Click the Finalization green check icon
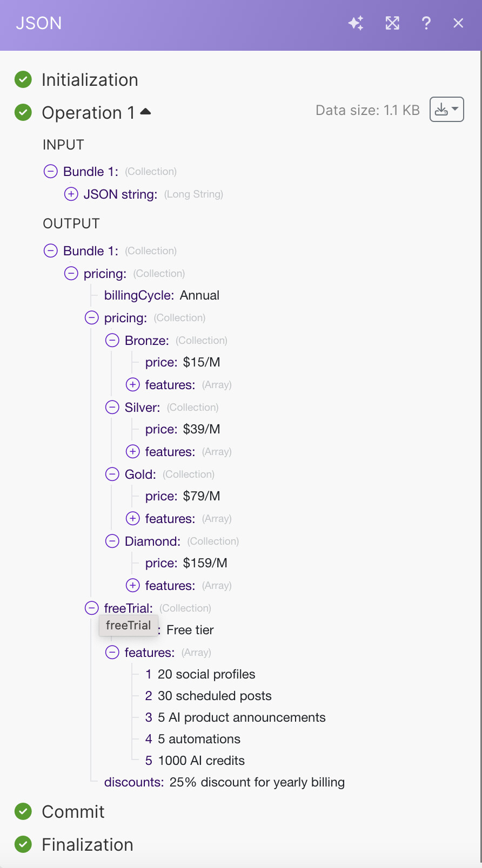The image size is (482, 868). pyautogui.click(x=23, y=844)
